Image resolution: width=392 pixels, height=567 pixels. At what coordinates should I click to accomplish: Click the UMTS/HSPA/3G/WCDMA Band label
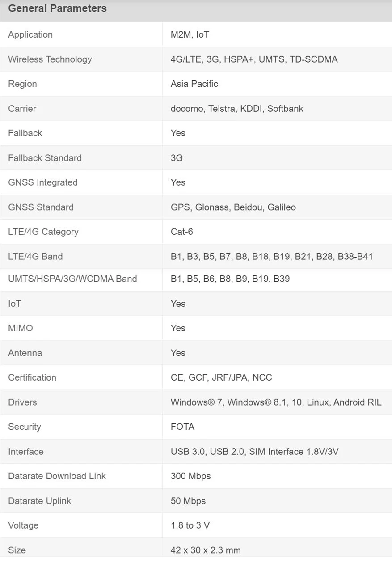click(x=72, y=279)
